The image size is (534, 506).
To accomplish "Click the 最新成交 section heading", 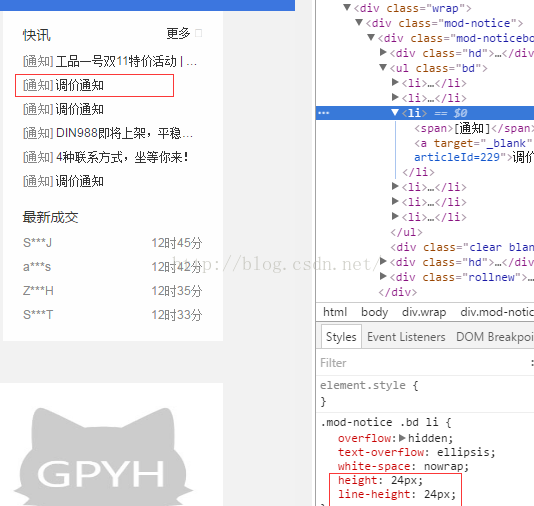I will pos(50,217).
